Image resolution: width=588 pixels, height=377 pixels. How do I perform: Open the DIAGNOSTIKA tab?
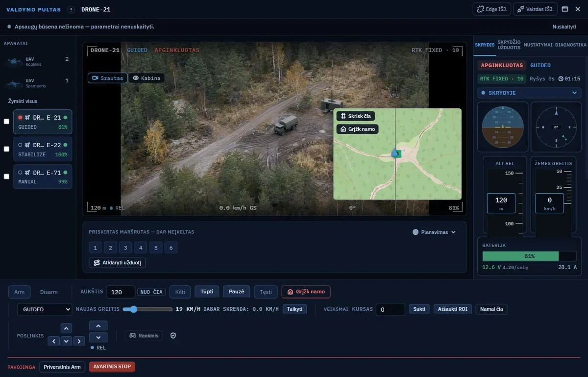(x=571, y=45)
